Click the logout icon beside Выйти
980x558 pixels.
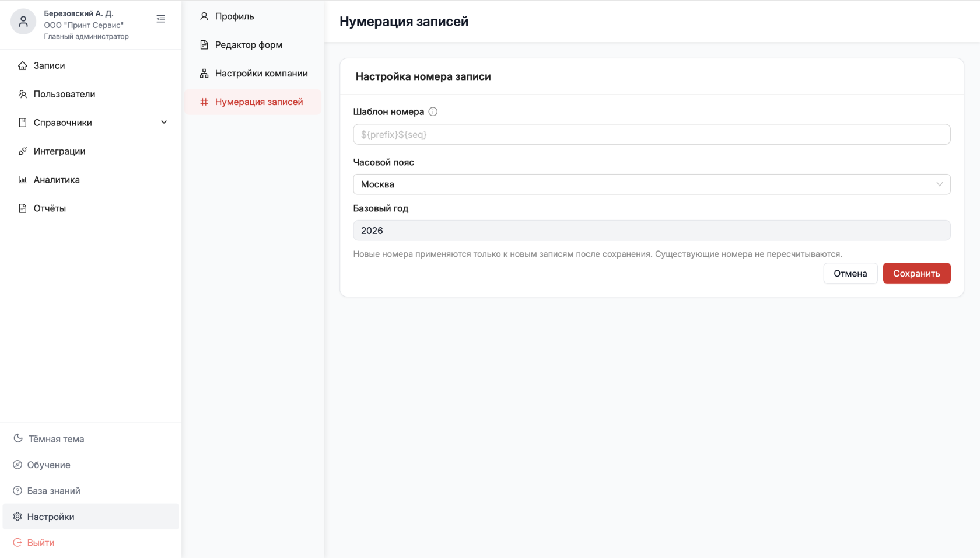pos(17,543)
